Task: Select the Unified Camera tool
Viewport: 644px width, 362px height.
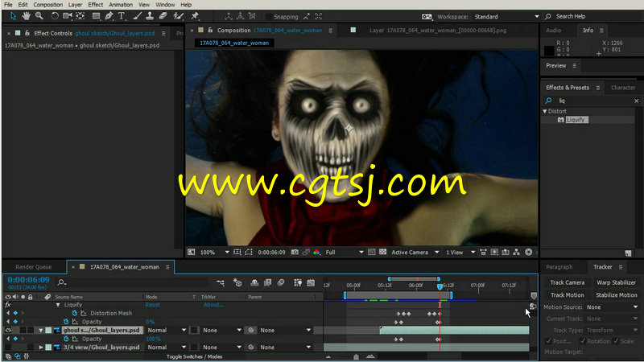Action: 67,16
